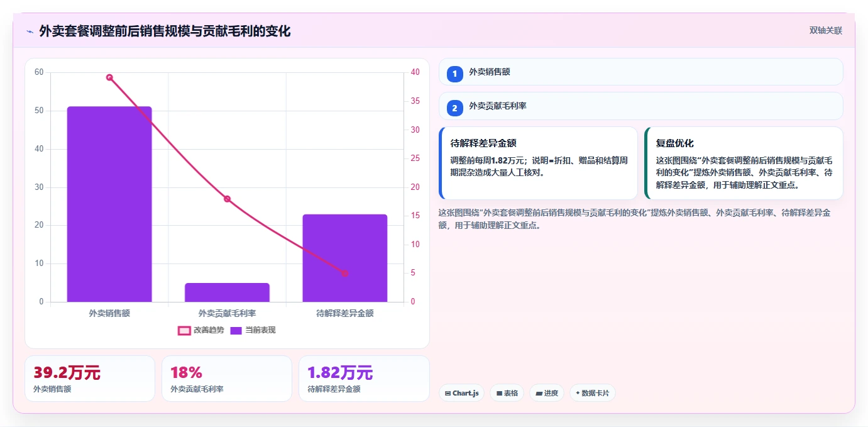
Task: Click the 表格 tag chip
Action: 507,393
